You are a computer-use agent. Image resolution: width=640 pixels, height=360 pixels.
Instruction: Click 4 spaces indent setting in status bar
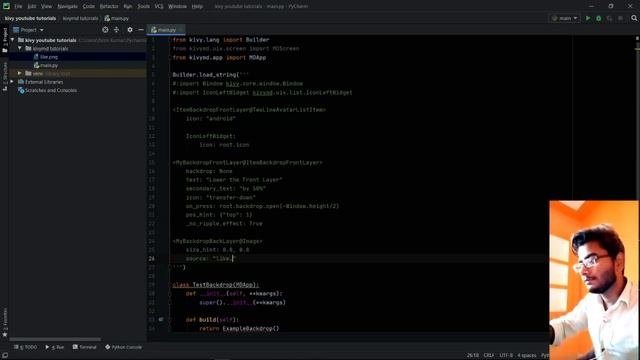(527, 356)
